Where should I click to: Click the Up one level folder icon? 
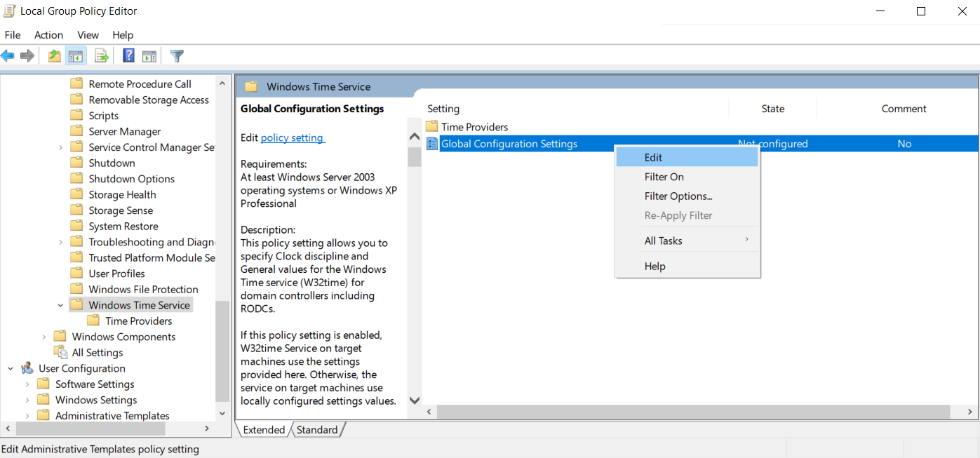pyautogui.click(x=54, y=56)
